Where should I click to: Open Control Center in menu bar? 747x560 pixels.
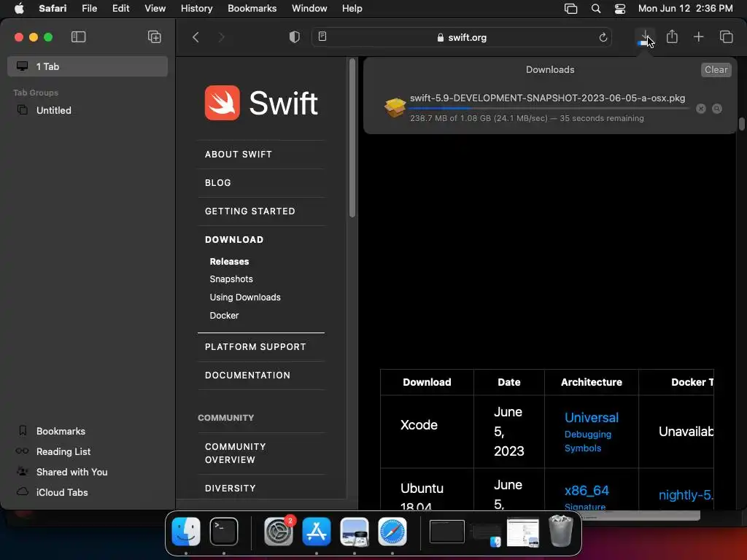[x=620, y=9]
